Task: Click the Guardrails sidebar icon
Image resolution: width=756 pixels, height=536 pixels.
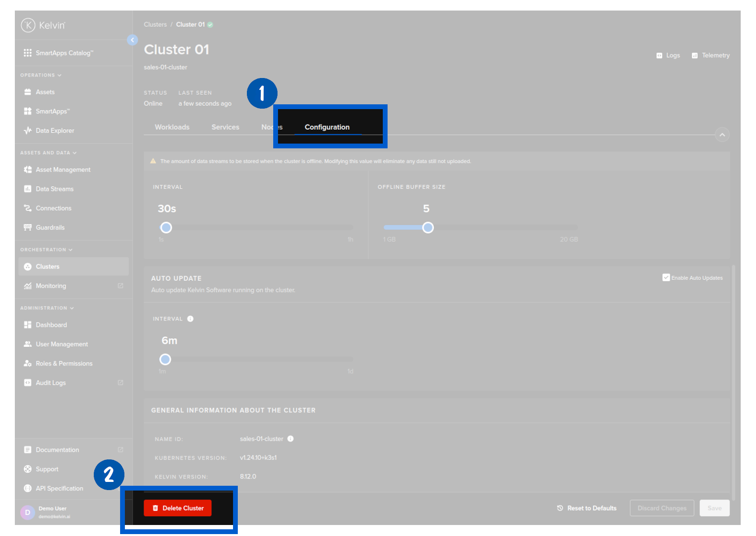Action: tap(28, 227)
